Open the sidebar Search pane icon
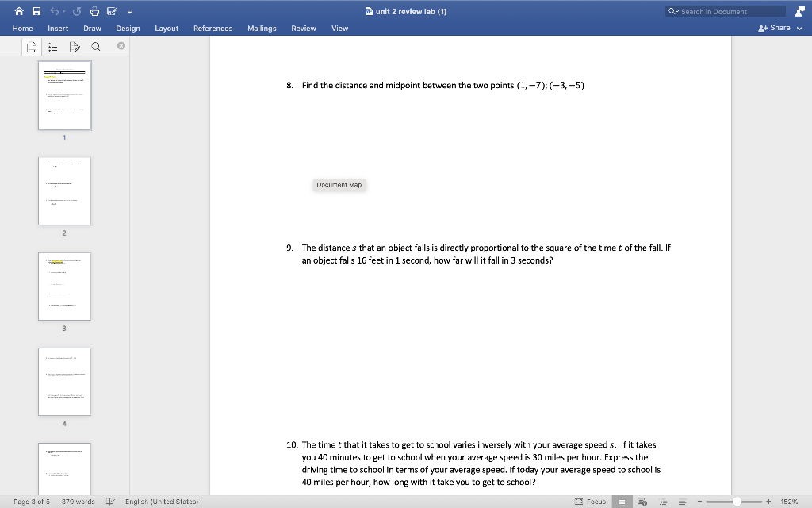The height and width of the screenshot is (508, 812). point(94,47)
